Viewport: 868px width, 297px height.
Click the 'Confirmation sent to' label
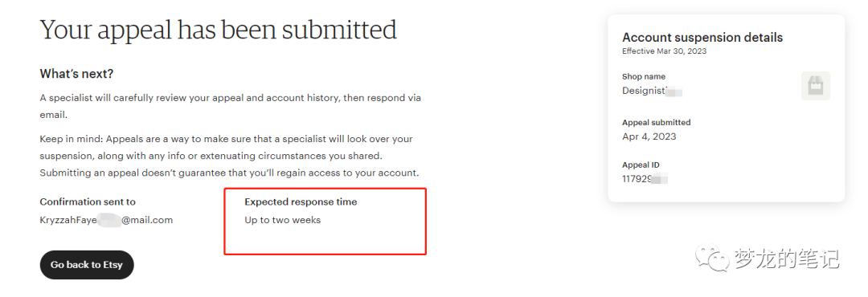point(88,201)
